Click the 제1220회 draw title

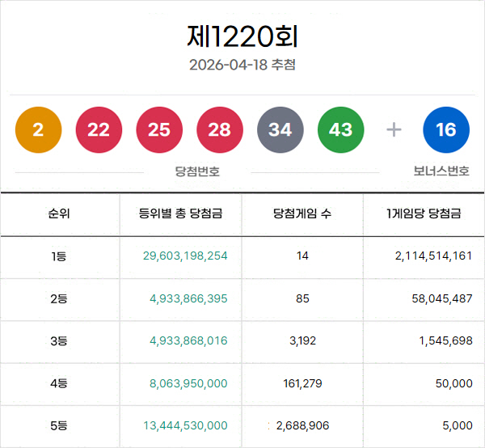[242, 36]
